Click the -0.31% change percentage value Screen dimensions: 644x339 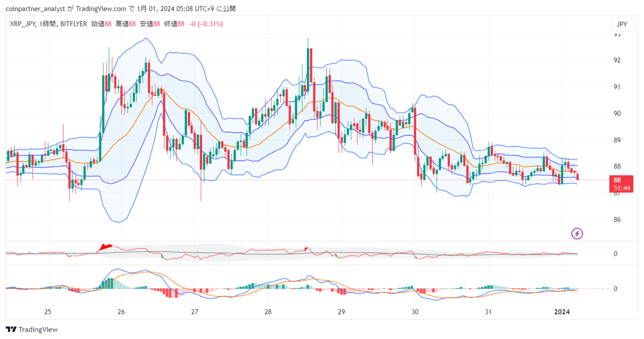[x=211, y=23]
